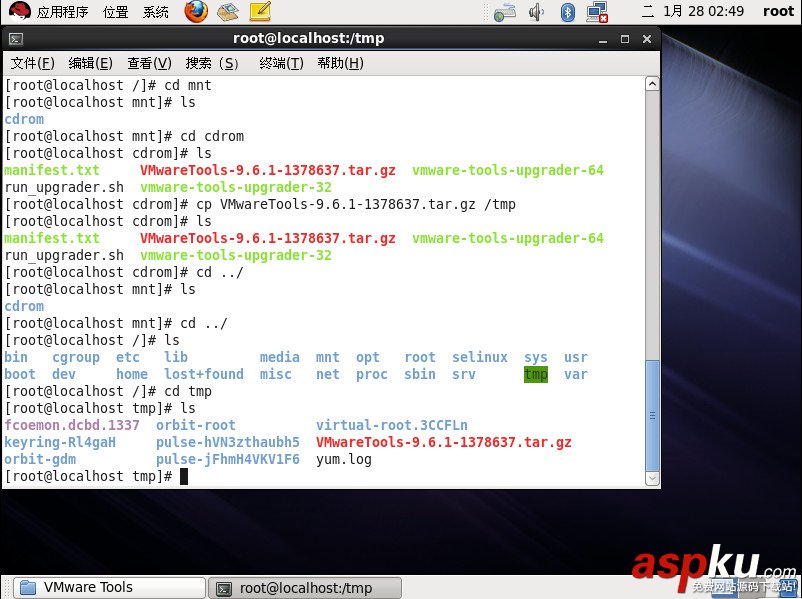This screenshot has height=599, width=802.
Task: Click fcoemon.dcbd.1337 in the tmp listing
Action: pos(72,425)
